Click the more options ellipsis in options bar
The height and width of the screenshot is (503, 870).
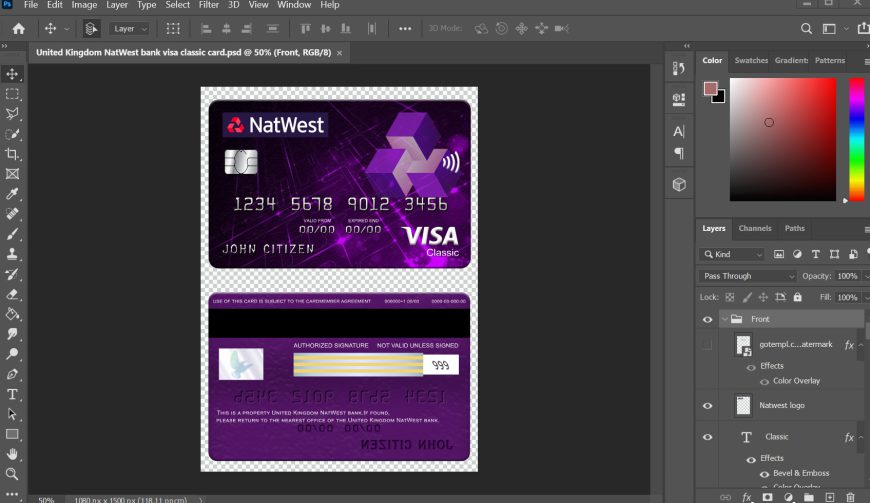pyautogui.click(x=405, y=29)
